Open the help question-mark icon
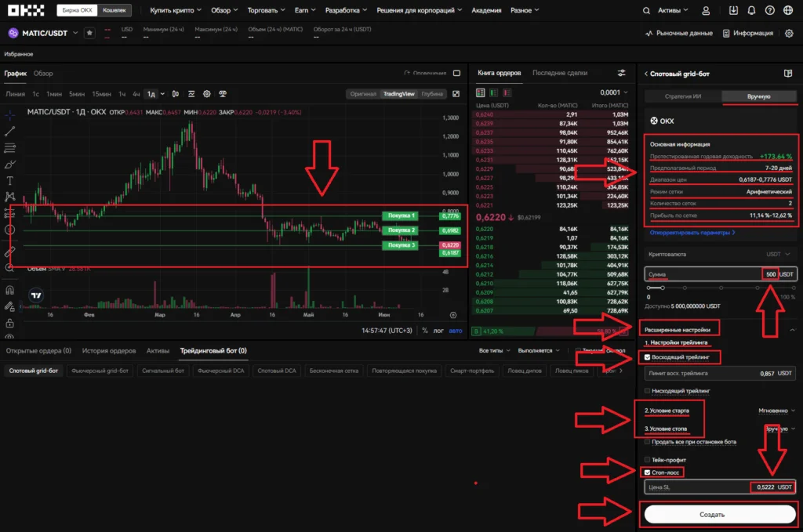 point(770,10)
